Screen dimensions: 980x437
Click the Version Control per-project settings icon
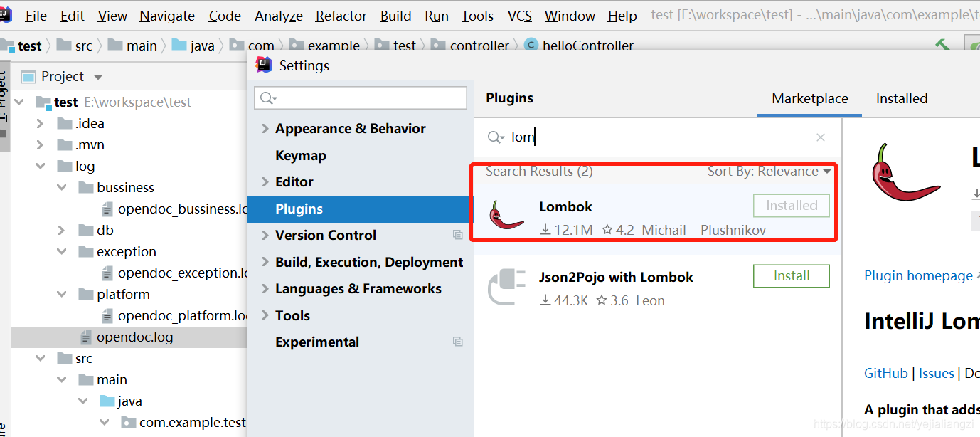(x=457, y=235)
